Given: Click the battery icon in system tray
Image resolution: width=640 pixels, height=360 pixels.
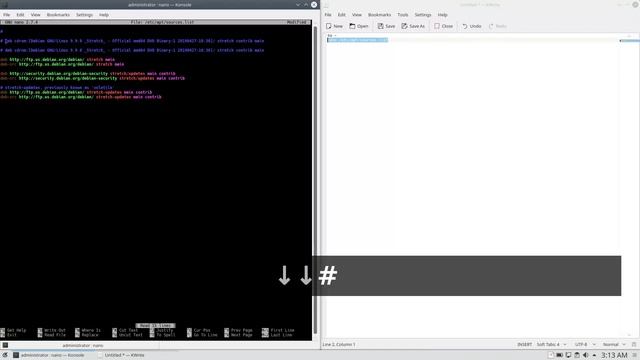Looking at the screenshot, I should tap(560, 355).
